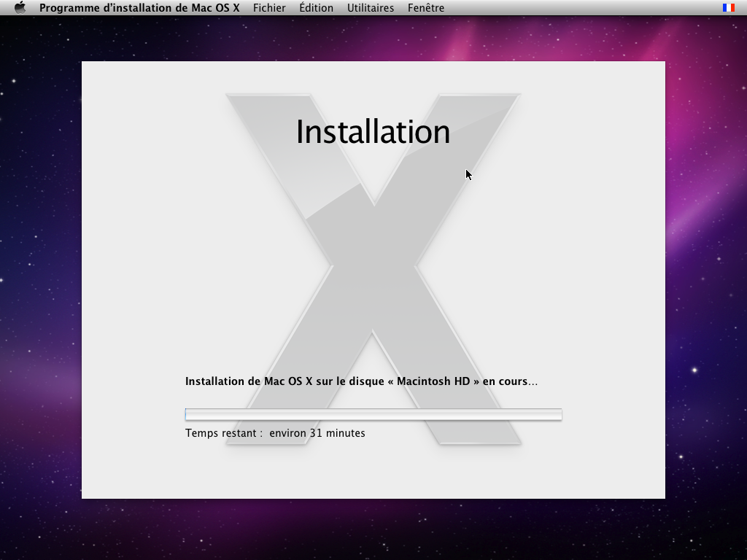This screenshot has height=560, width=747.
Task: Click the purple galaxy desktop background
Action: tap(700, 219)
